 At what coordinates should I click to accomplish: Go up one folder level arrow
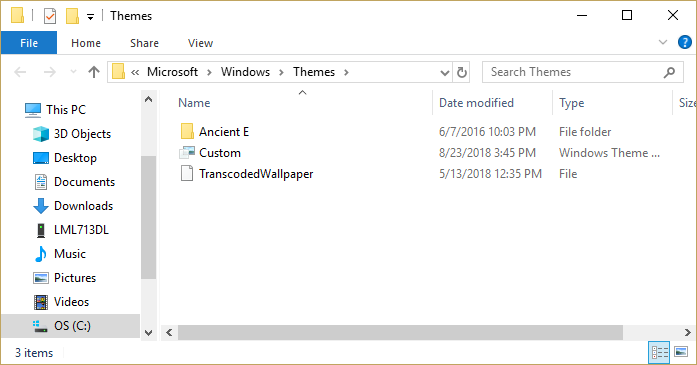(94, 72)
